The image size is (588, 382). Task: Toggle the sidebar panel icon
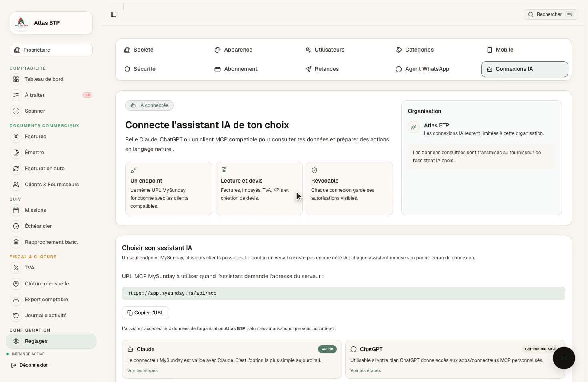(114, 14)
